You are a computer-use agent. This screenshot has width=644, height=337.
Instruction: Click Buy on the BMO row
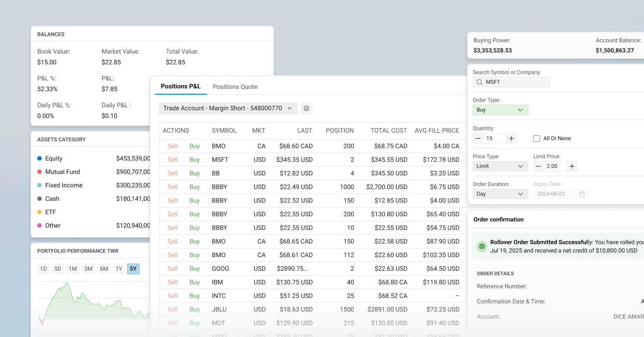pos(194,146)
